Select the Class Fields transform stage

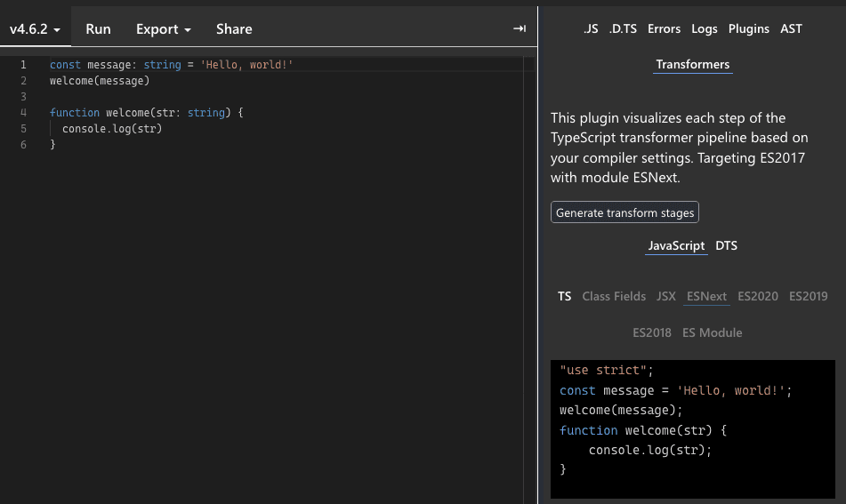point(614,296)
